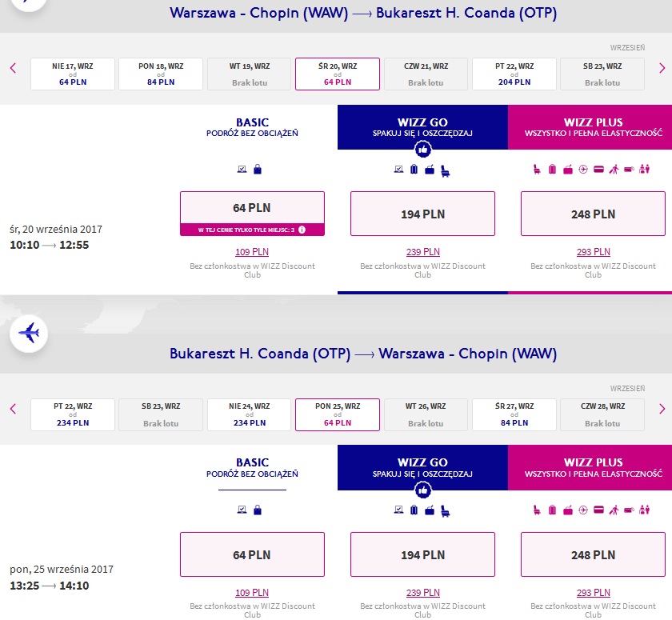Click outbound WIZZ GO suitcase icon
The image size is (672, 620).
click(x=414, y=170)
